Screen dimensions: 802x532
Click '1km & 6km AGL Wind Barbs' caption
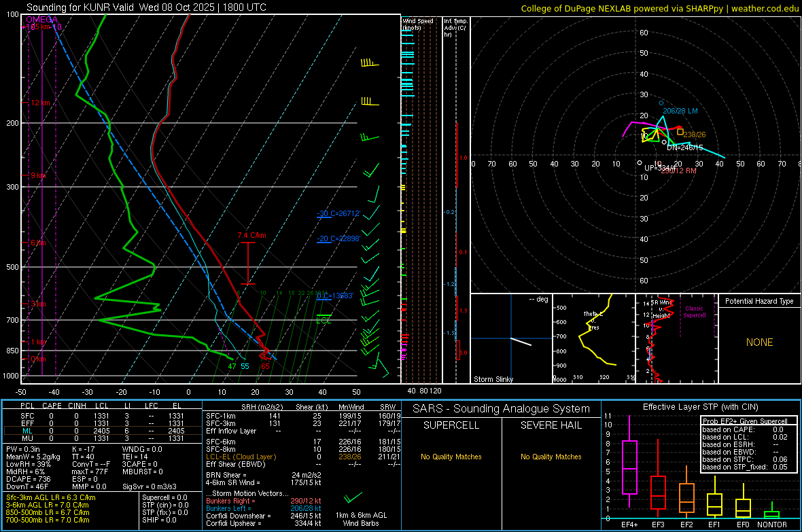361,519
